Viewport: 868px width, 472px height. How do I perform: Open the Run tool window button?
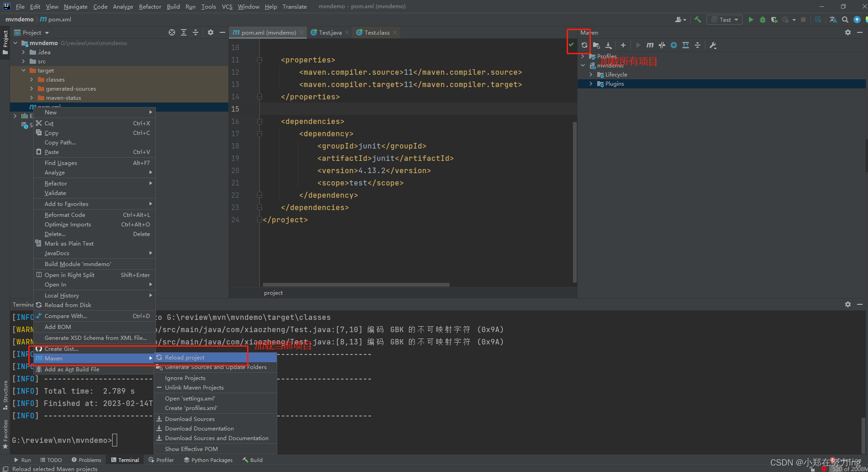click(22, 460)
